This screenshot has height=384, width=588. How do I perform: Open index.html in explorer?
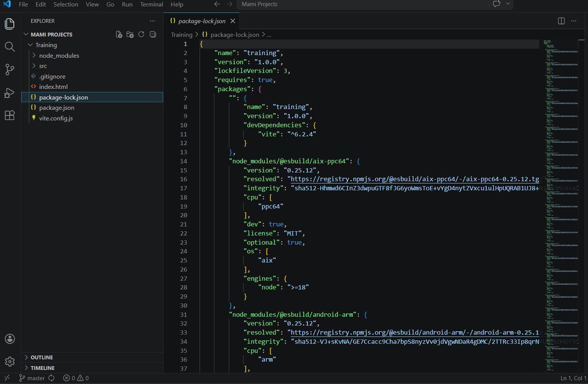pyautogui.click(x=92, y=87)
